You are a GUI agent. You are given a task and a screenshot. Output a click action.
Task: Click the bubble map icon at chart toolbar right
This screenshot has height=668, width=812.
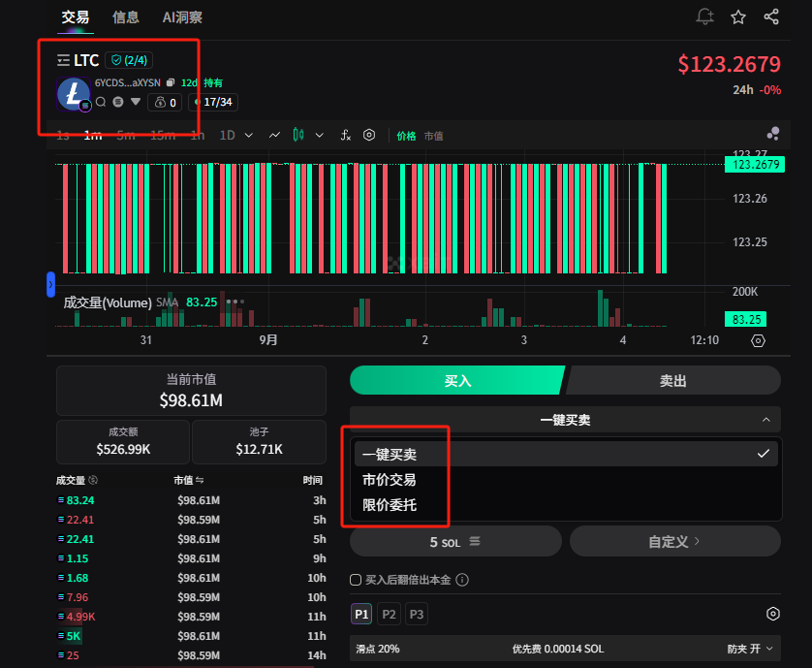click(x=773, y=134)
